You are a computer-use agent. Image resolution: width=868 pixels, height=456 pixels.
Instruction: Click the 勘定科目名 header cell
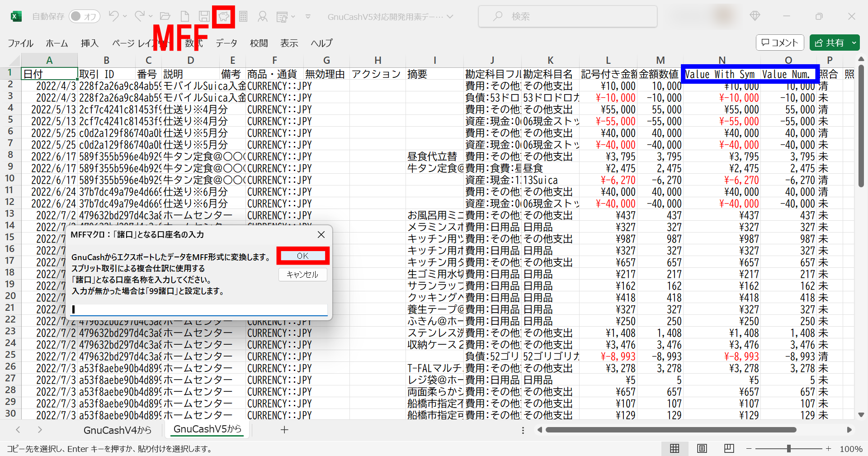click(550, 74)
